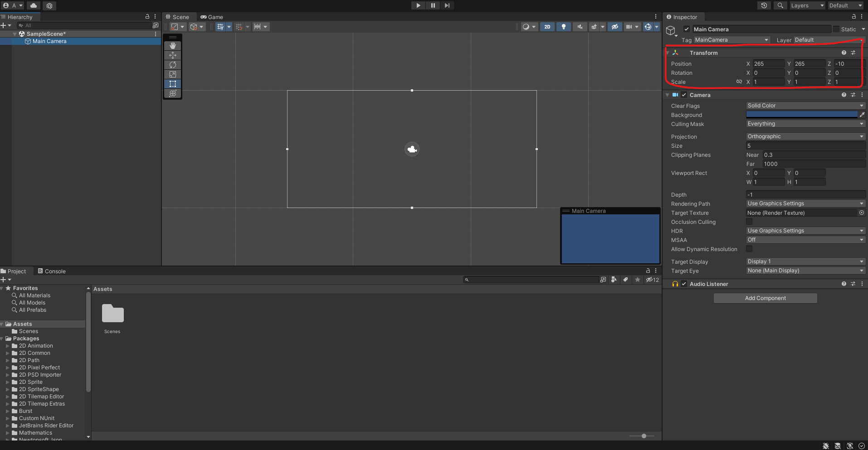Toggle 2D view mode in Scene
The image size is (868, 450).
coord(547,27)
